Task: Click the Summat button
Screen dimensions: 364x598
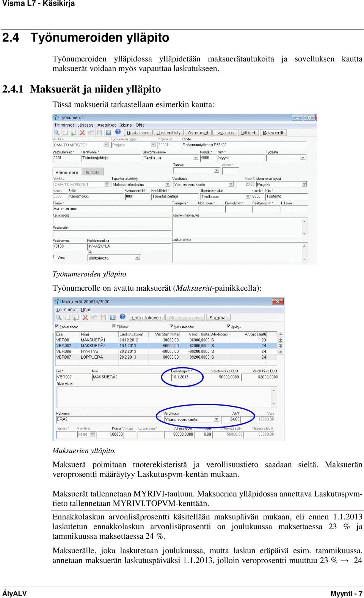Action: pos(218,318)
